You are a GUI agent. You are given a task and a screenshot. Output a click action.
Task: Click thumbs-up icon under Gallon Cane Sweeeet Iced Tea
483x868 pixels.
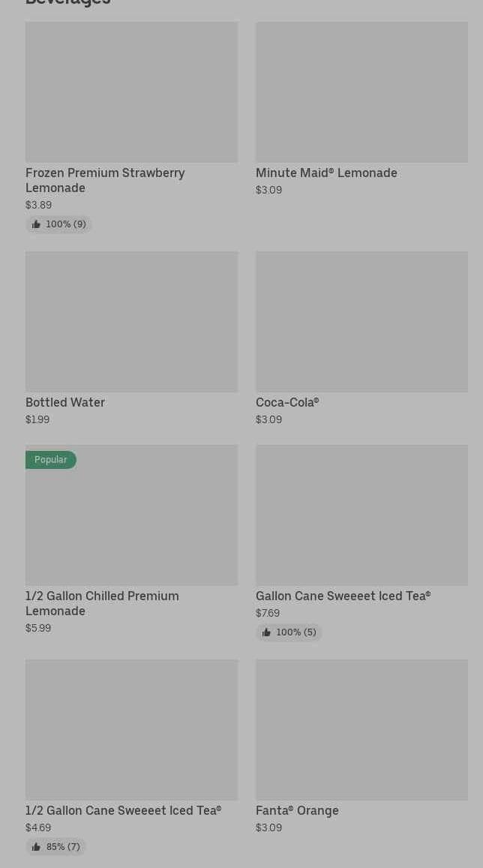(x=266, y=632)
